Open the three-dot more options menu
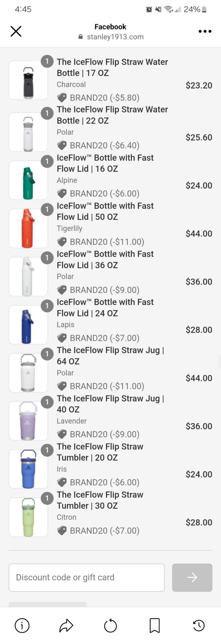The image size is (221, 644). (205, 31)
